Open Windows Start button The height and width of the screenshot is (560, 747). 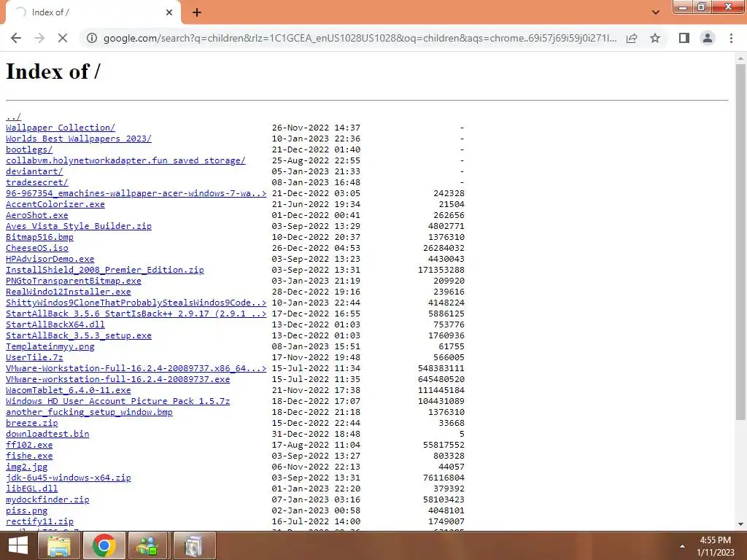pyautogui.click(x=18, y=545)
